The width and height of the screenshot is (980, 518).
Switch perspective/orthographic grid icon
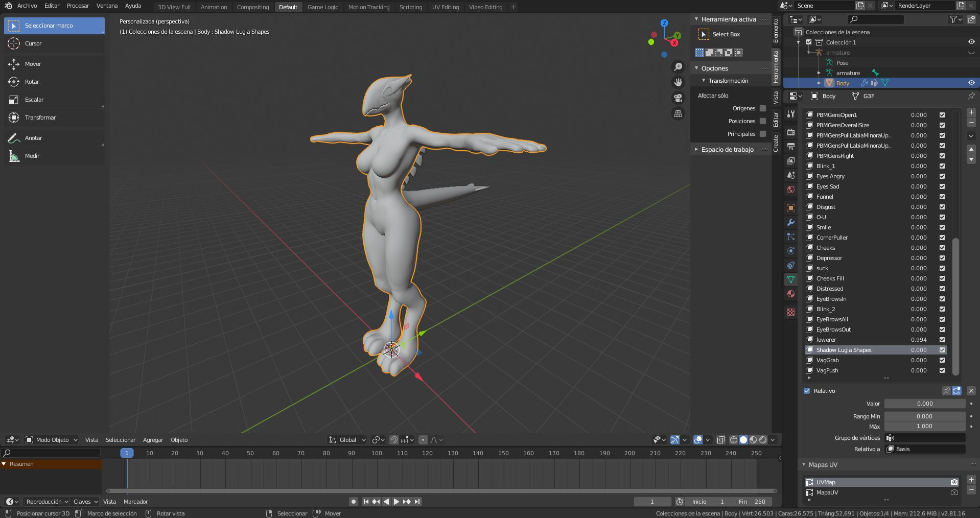[x=678, y=113]
